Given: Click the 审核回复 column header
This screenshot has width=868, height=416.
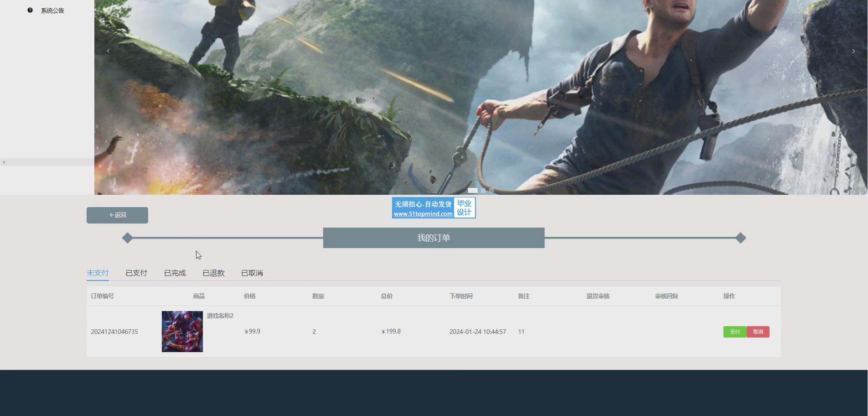Looking at the screenshot, I should click(x=666, y=296).
